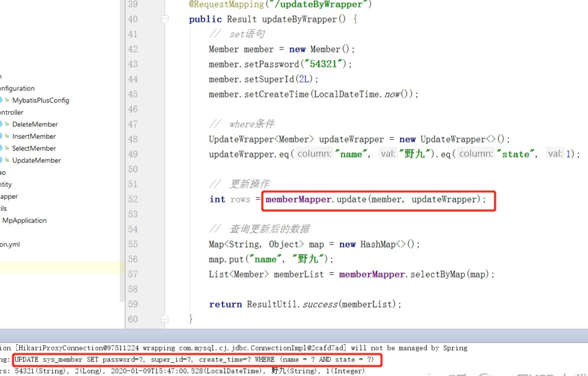Open SelectMember controller class
This screenshot has width=588, height=376.
[x=34, y=148]
